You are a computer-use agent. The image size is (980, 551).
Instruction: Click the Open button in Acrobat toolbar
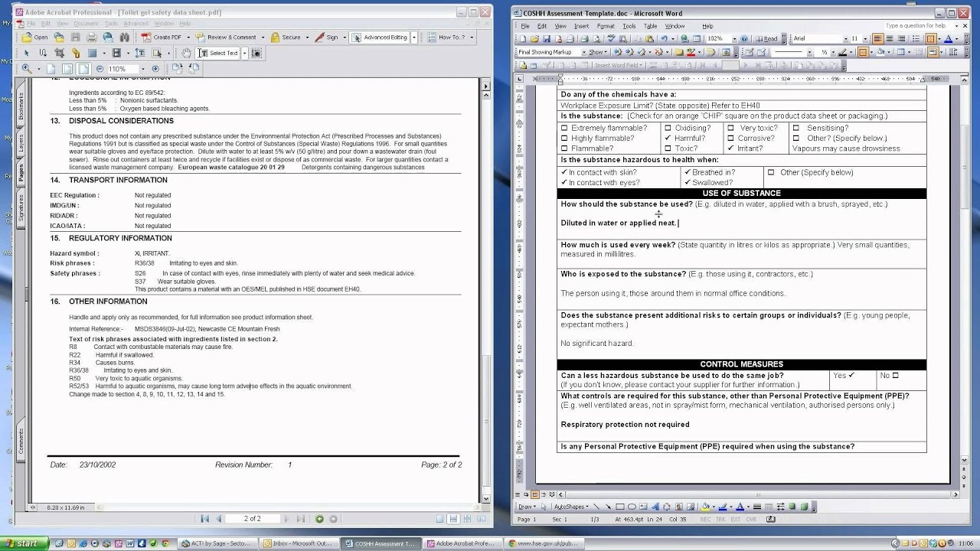[35, 37]
